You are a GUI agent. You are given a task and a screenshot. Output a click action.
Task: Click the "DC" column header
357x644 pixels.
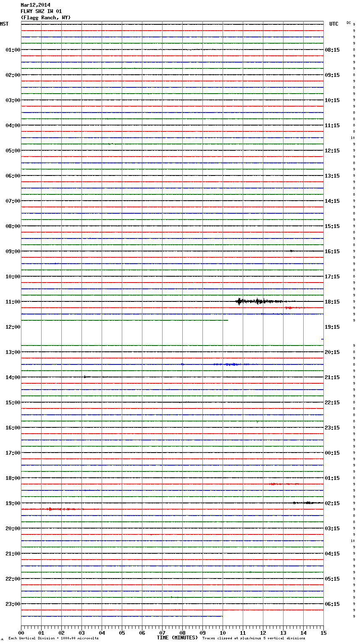pos(349,23)
